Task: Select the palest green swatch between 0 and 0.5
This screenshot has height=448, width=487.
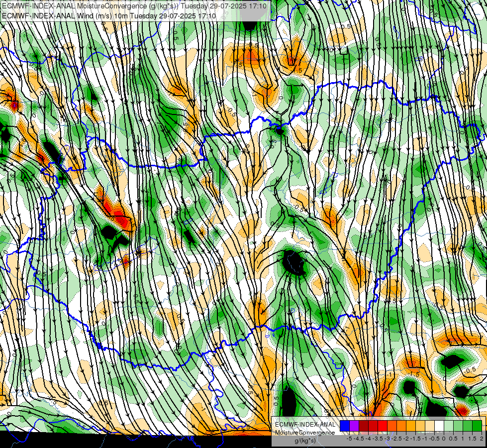Action: [449, 426]
